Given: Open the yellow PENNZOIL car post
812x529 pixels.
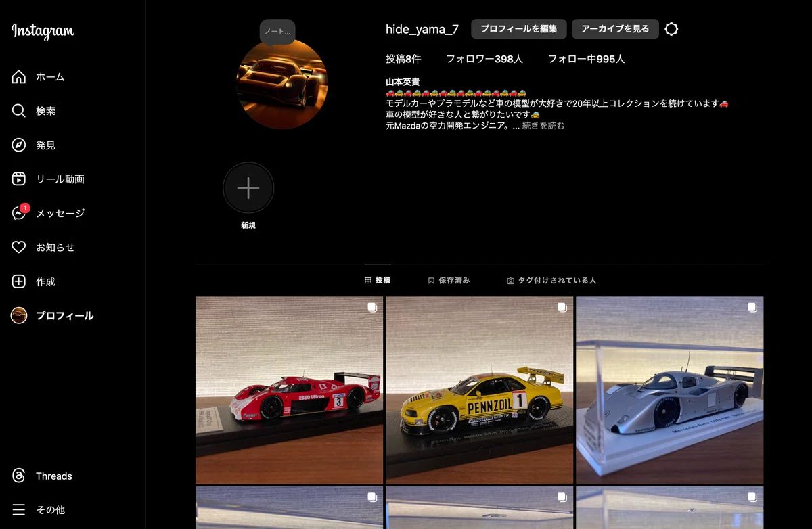Looking at the screenshot, I should point(479,390).
